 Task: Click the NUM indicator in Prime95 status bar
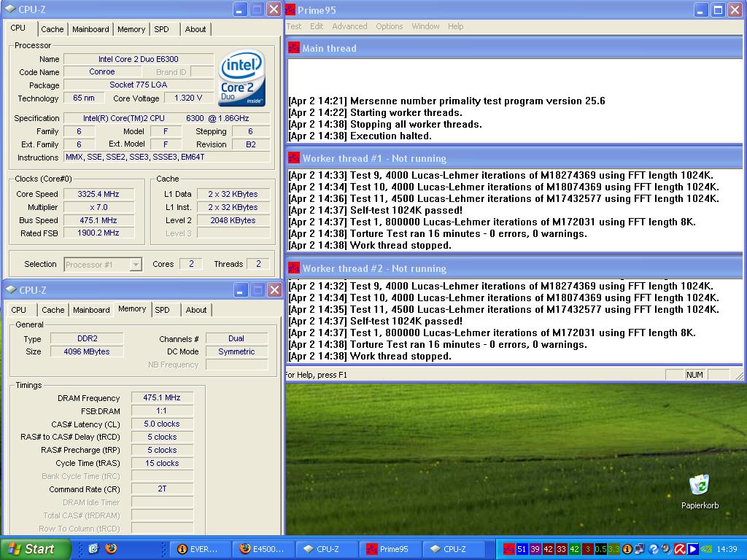pyautogui.click(x=694, y=375)
